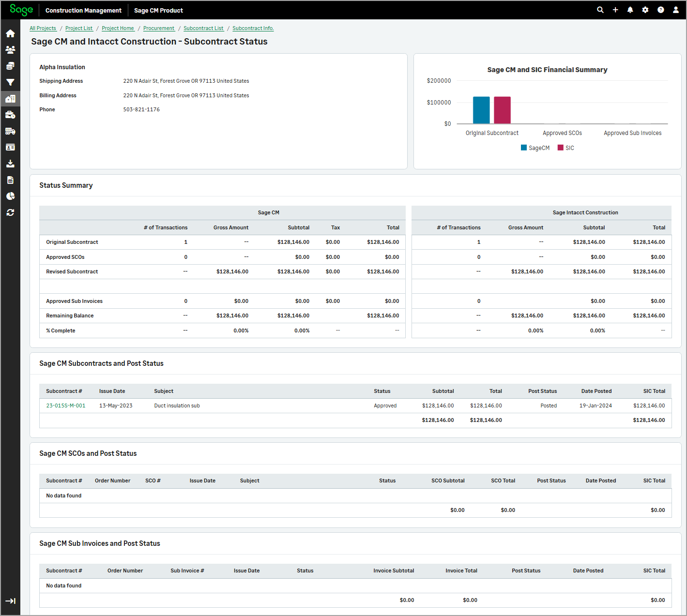Go to All Projects breadcrumb
This screenshot has width=687, height=616.
pyautogui.click(x=43, y=29)
